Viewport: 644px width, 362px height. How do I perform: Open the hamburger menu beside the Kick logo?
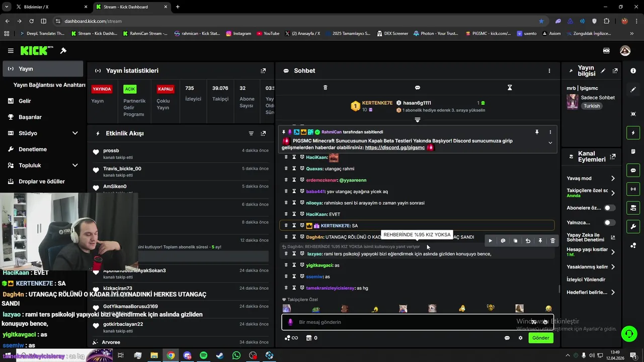tap(11, 51)
